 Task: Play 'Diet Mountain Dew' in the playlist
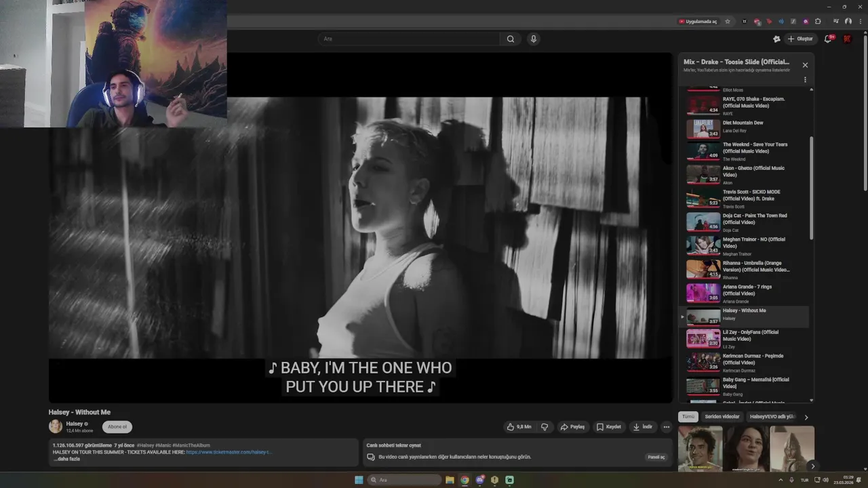tap(747, 127)
